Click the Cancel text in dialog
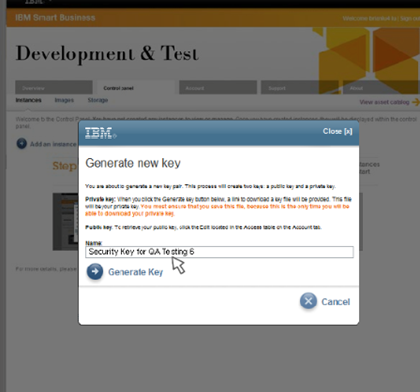Image resolution: width=420 pixels, height=392 pixels. pyautogui.click(x=336, y=302)
